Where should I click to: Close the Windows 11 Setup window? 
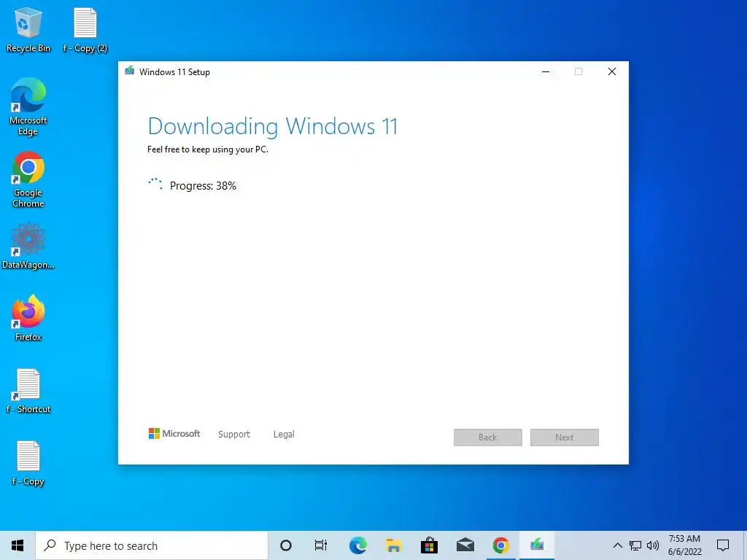(612, 71)
